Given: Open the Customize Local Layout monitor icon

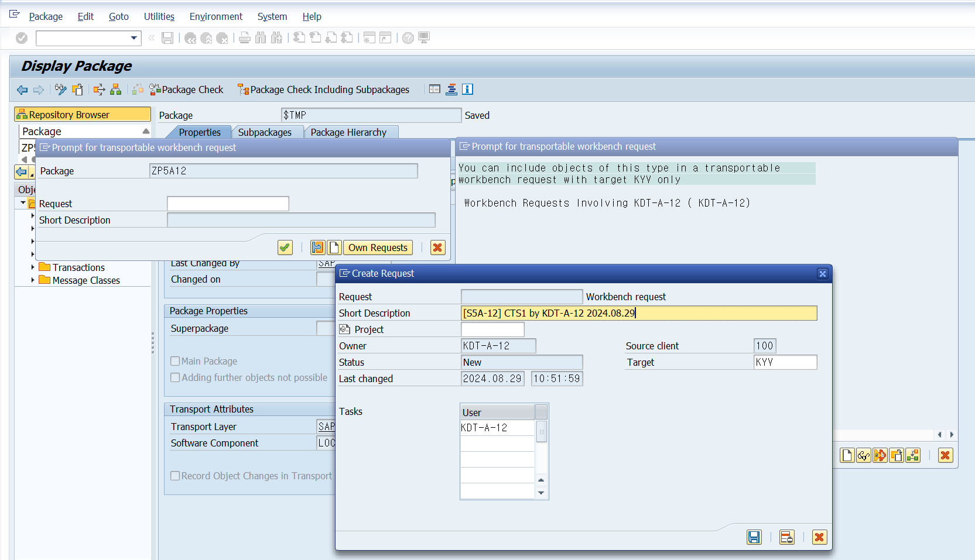Looking at the screenshot, I should [424, 38].
